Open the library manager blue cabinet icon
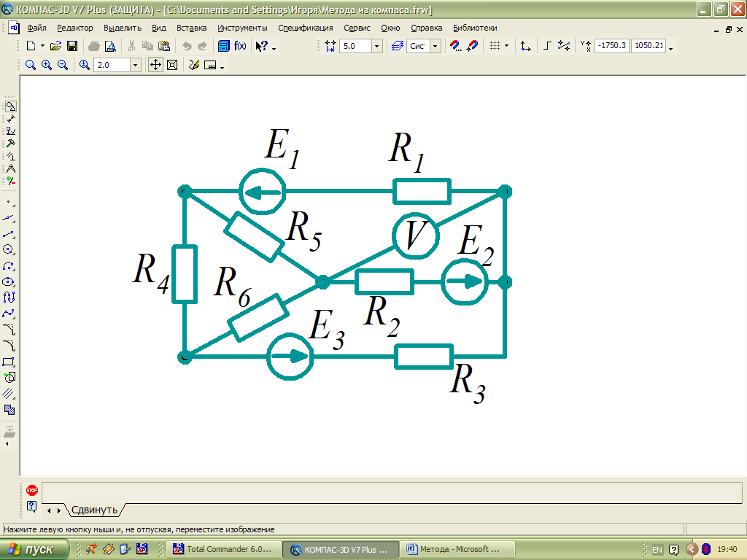The width and height of the screenshot is (747, 560). 223,46
